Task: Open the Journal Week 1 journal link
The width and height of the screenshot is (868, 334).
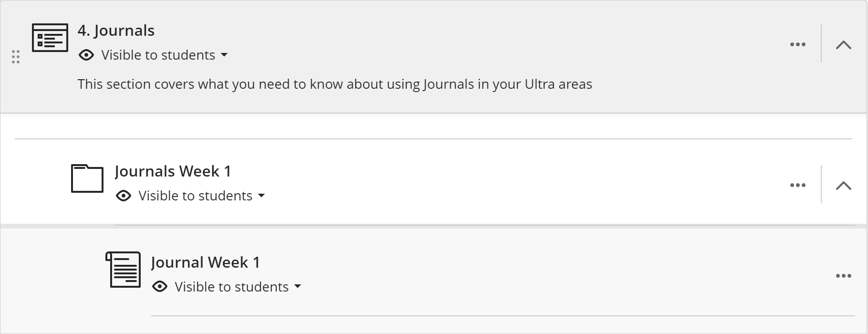Action: [205, 262]
